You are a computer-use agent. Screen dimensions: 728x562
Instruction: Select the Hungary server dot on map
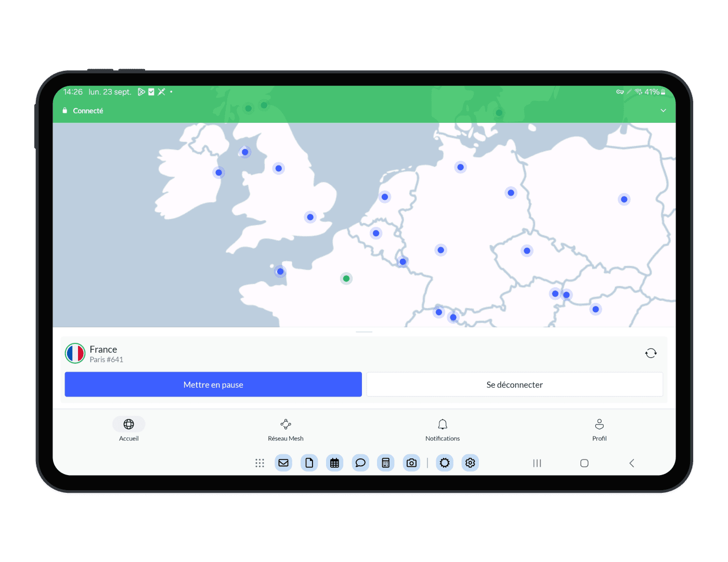(596, 309)
